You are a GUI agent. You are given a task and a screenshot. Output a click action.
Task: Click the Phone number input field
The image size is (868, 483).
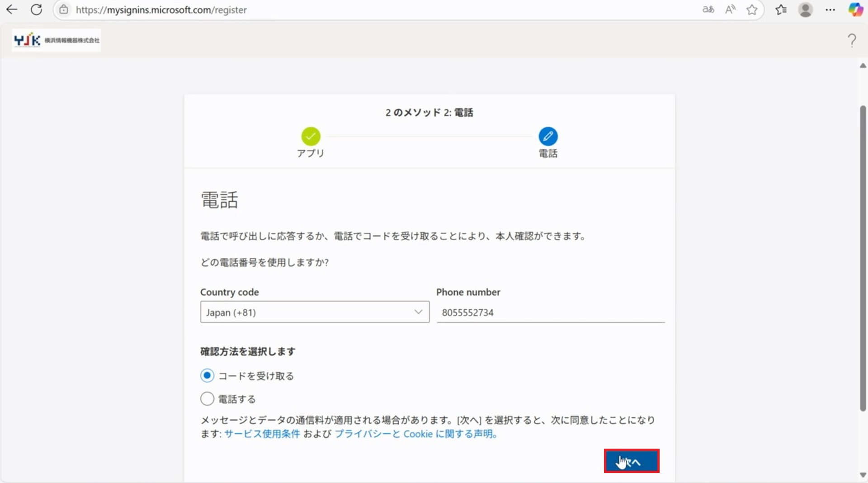tap(550, 313)
